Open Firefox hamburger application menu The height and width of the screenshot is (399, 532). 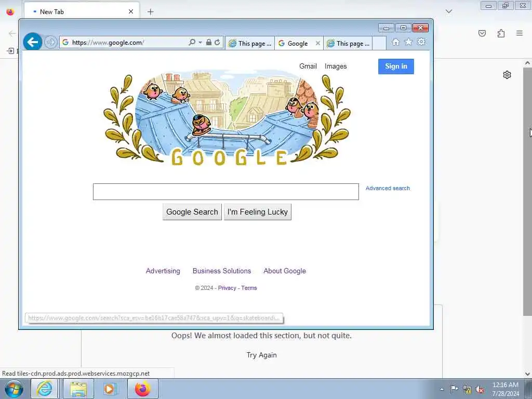coord(520,33)
